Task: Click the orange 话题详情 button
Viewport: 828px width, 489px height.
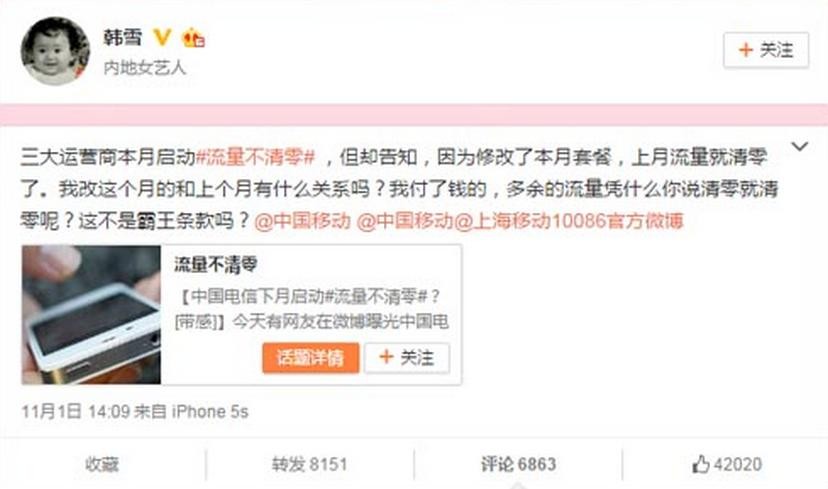Action: (x=310, y=358)
